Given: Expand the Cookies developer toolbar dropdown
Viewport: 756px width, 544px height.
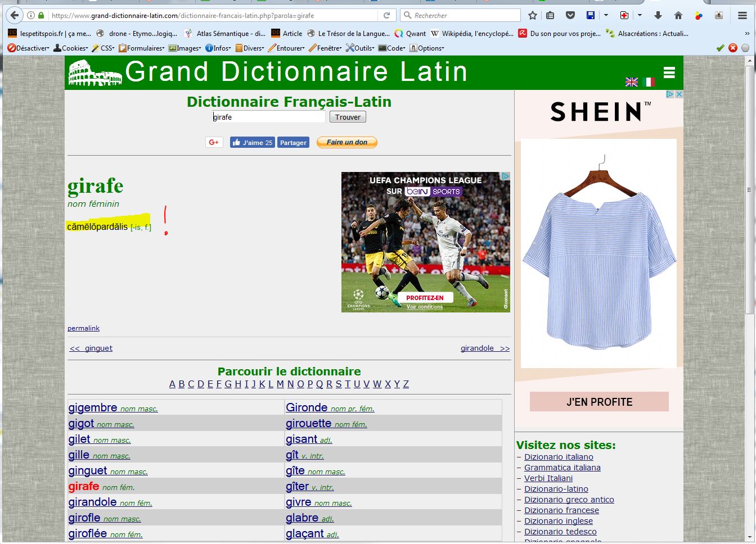Looking at the screenshot, I should [x=71, y=48].
